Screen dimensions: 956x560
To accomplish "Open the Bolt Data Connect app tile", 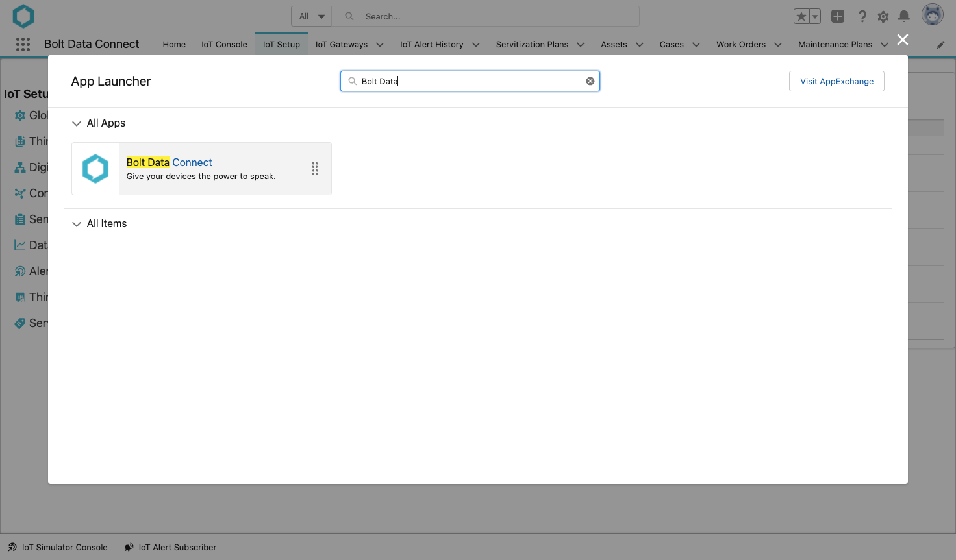I will [x=201, y=169].
